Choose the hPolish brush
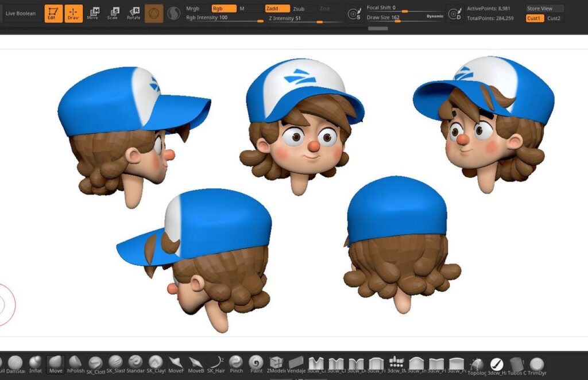The width and height of the screenshot is (588, 380). click(76, 363)
